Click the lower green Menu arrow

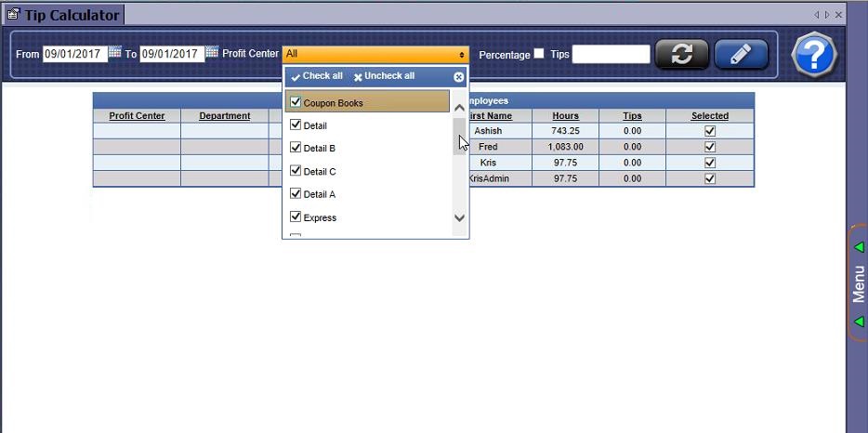(859, 321)
